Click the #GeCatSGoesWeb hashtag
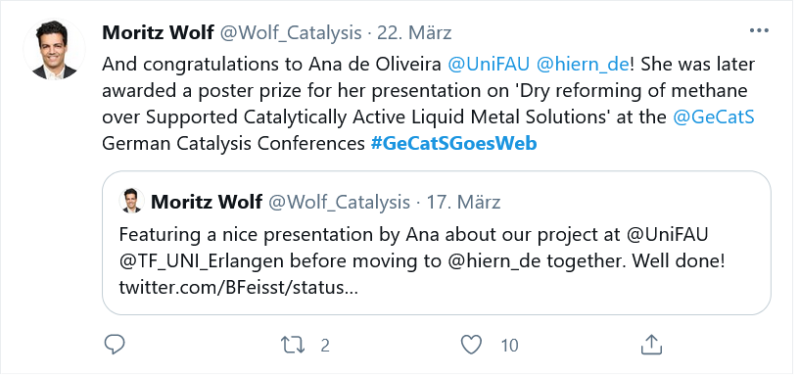This screenshot has width=799, height=375. click(x=454, y=144)
